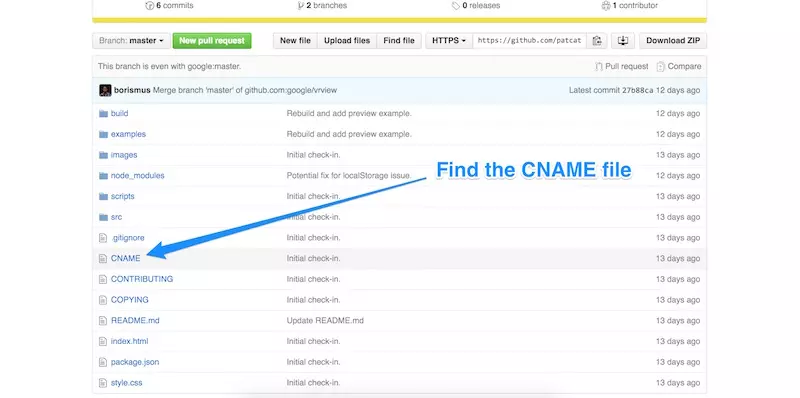The width and height of the screenshot is (800, 398).
Task: Copy clone URL with clipboard icon
Action: point(596,41)
